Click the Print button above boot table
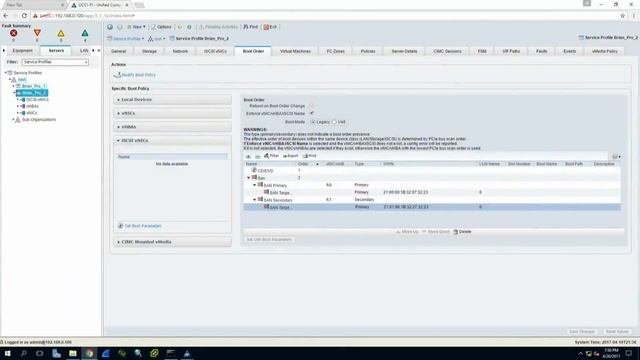 (x=310, y=156)
